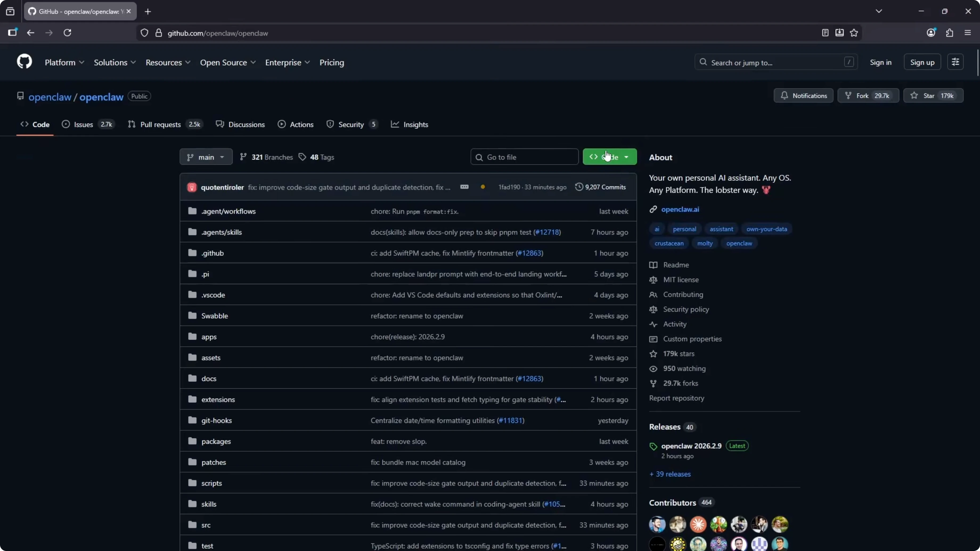The image size is (980, 551).
Task: Toggle reader view icon in address bar
Action: coord(825,33)
